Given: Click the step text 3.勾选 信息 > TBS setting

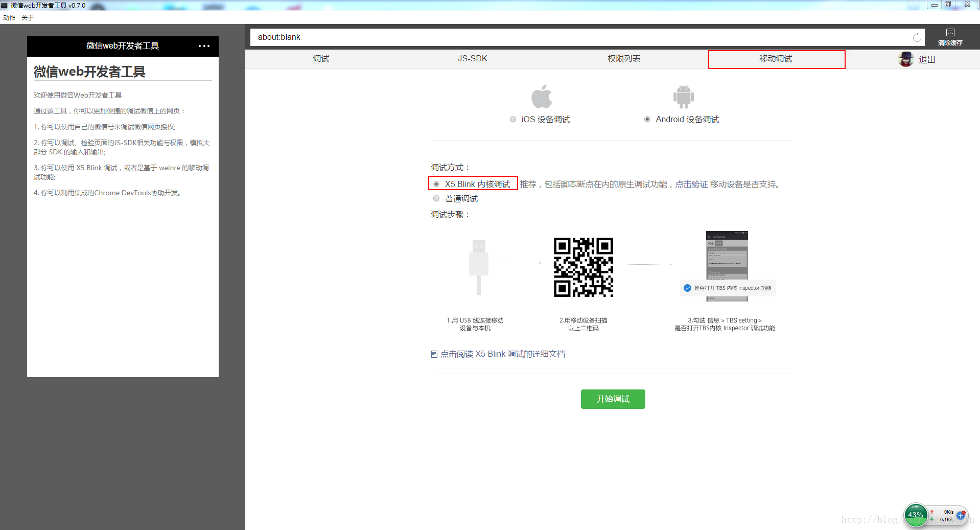Looking at the screenshot, I should 725,320.
